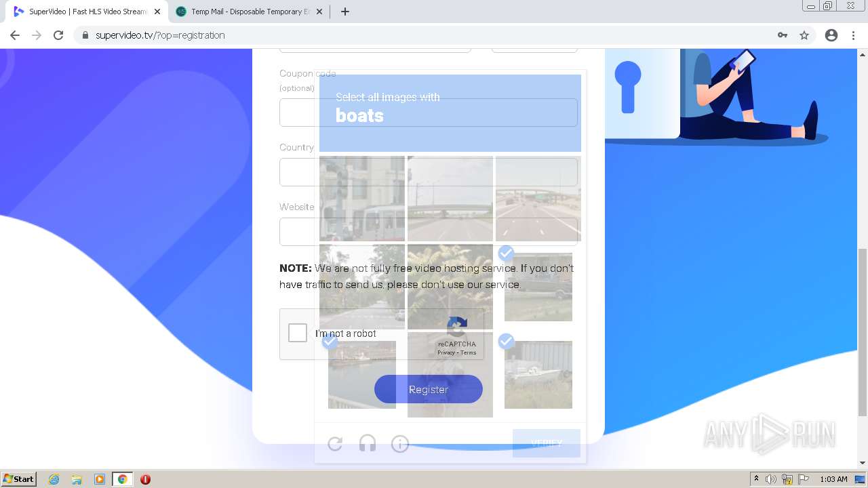Deselect the checked boat on trailer tile
The image size is (868, 488).
538,375
